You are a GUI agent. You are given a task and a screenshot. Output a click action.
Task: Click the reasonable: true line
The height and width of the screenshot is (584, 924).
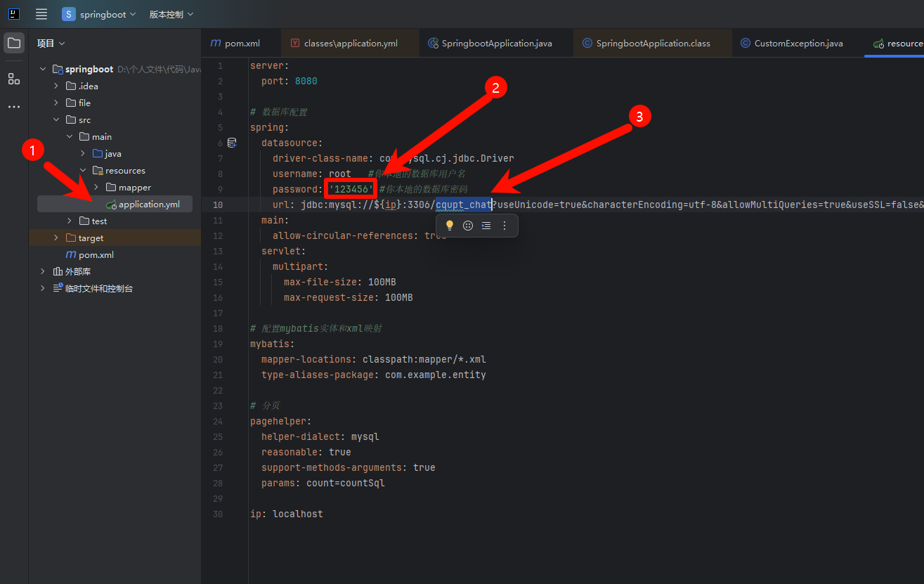(306, 452)
